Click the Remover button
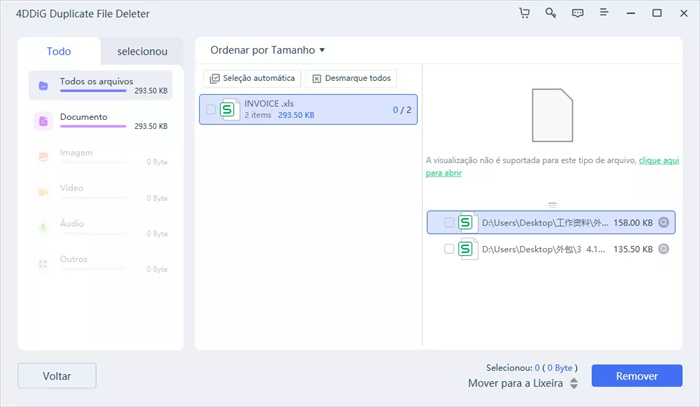 point(637,376)
